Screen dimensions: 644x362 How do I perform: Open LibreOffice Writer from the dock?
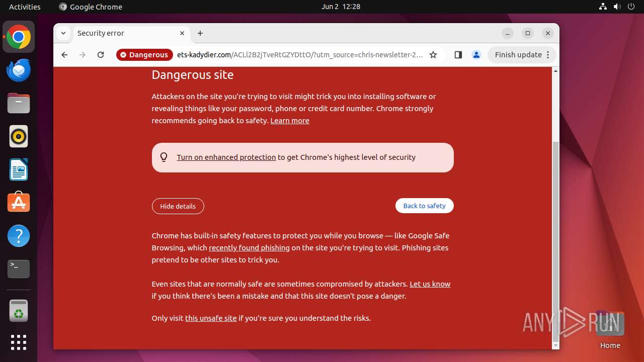(19, 169)
